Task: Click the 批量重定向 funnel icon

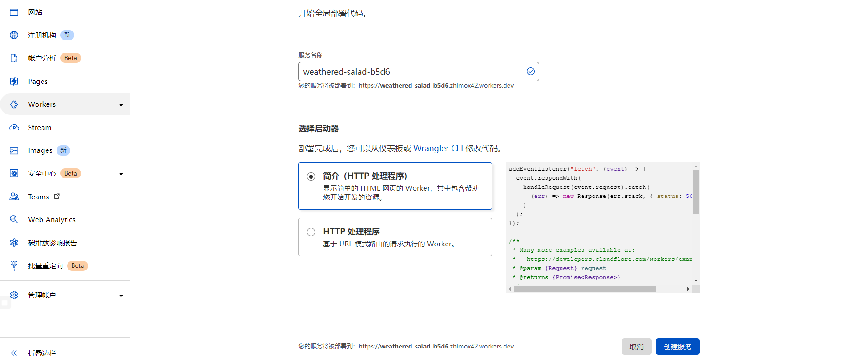Action: (x=14, y=266)
